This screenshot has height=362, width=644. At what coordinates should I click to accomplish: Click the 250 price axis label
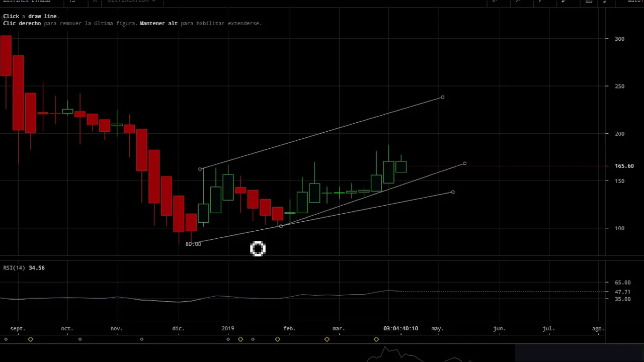(619, 86)
